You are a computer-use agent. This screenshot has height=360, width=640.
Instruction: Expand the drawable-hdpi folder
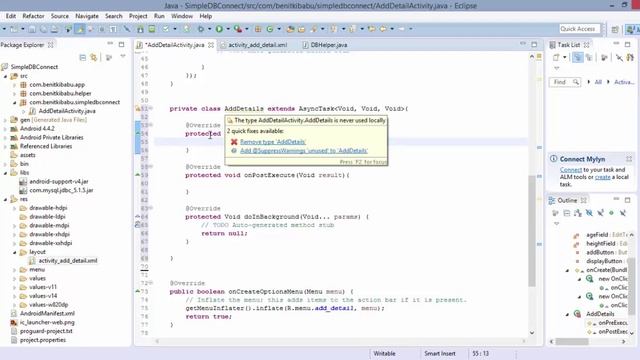(15, 208)
